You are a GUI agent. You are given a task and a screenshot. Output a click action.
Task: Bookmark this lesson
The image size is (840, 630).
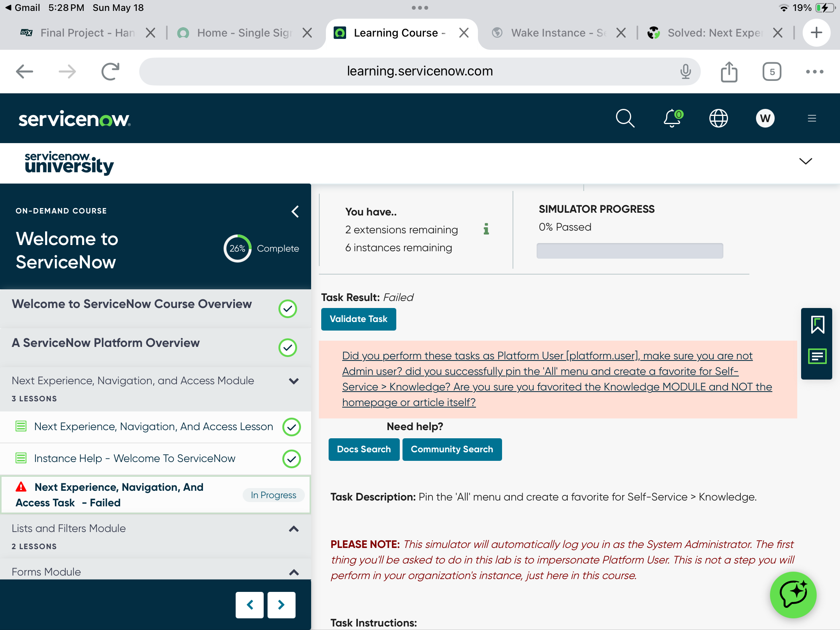pos(817,325)
